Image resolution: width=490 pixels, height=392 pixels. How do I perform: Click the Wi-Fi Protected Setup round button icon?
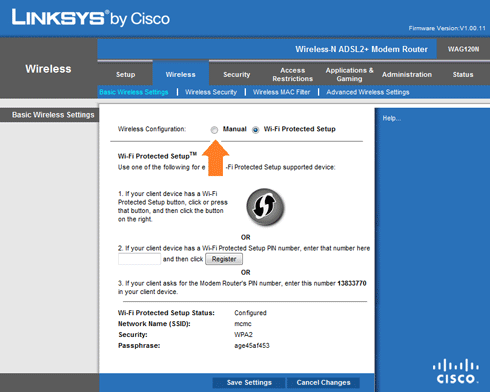tap(265, 207)
